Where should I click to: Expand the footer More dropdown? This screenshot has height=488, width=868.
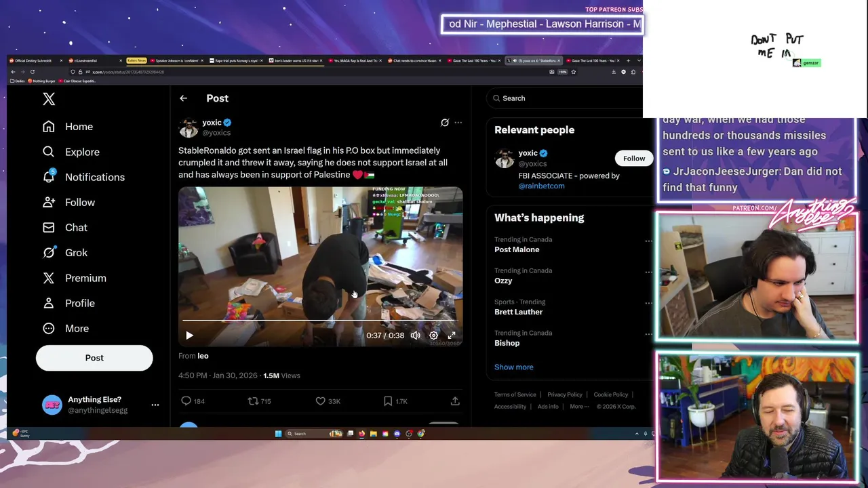(578, 407)
